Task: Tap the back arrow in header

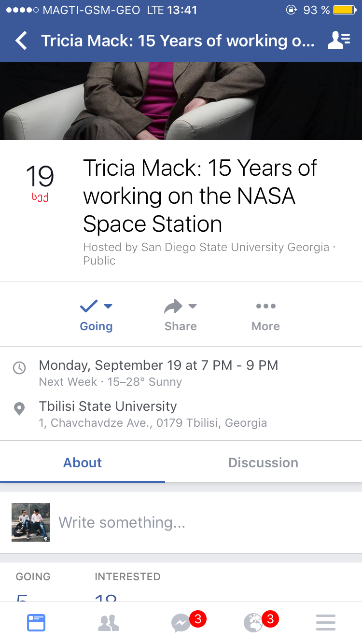Action: [21, 41]
